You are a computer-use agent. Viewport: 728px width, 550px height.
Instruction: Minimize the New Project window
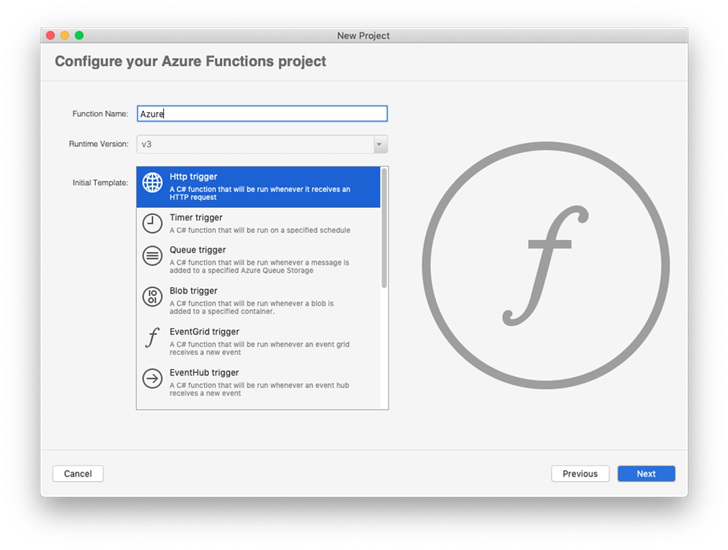[x=65, y=35]
